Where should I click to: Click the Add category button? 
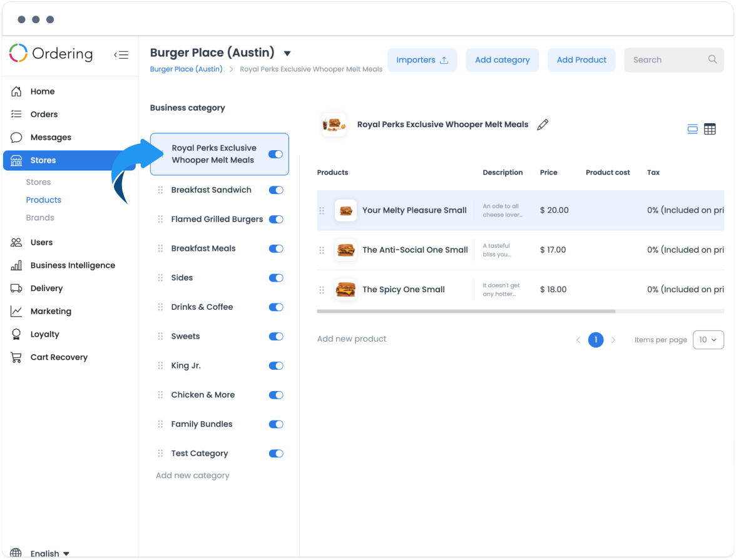[502, 60]
